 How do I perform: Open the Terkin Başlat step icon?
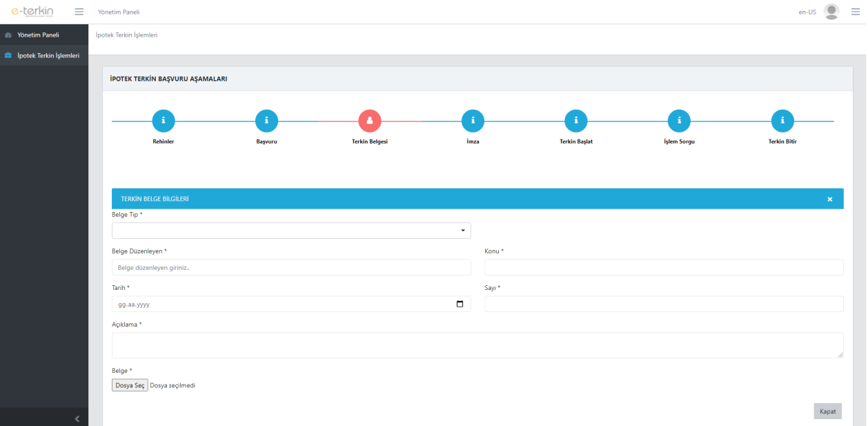coord(576,121)
